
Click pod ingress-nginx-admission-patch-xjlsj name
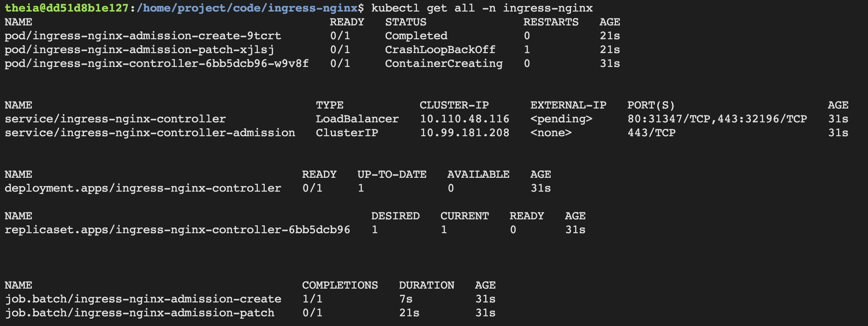[139, 50]
